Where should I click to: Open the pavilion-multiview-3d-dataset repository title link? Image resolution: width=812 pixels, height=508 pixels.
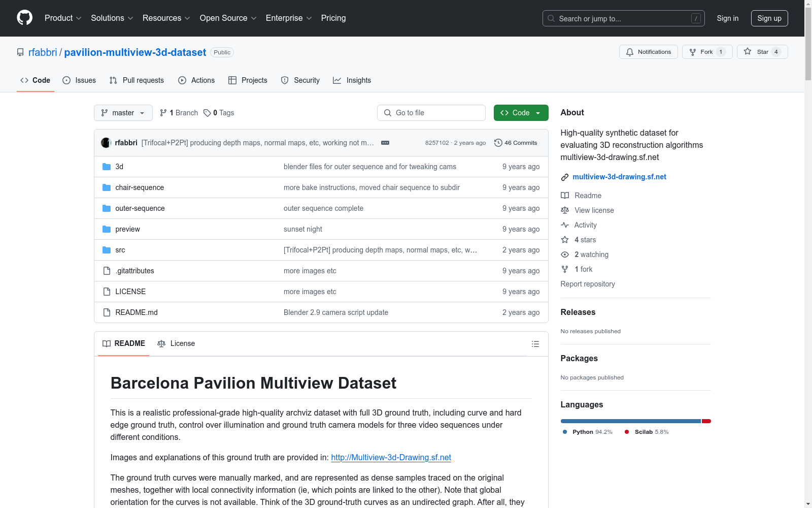(135, 52)
